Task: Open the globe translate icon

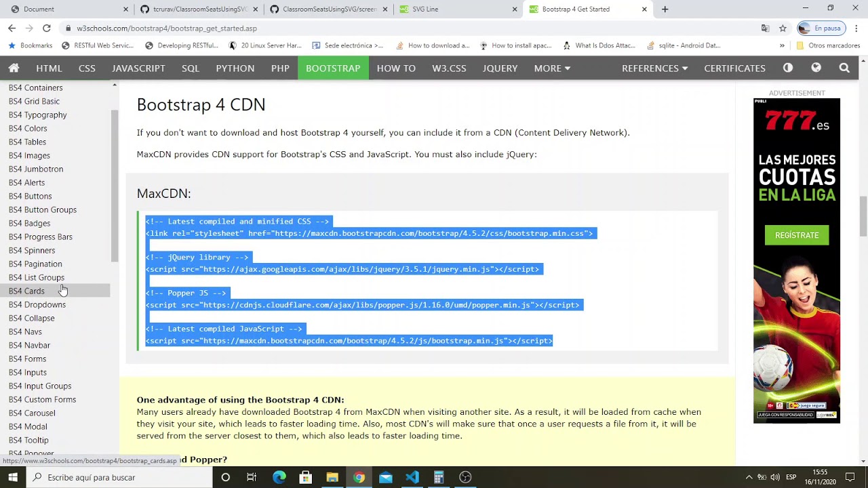Action: pos(816,68)
